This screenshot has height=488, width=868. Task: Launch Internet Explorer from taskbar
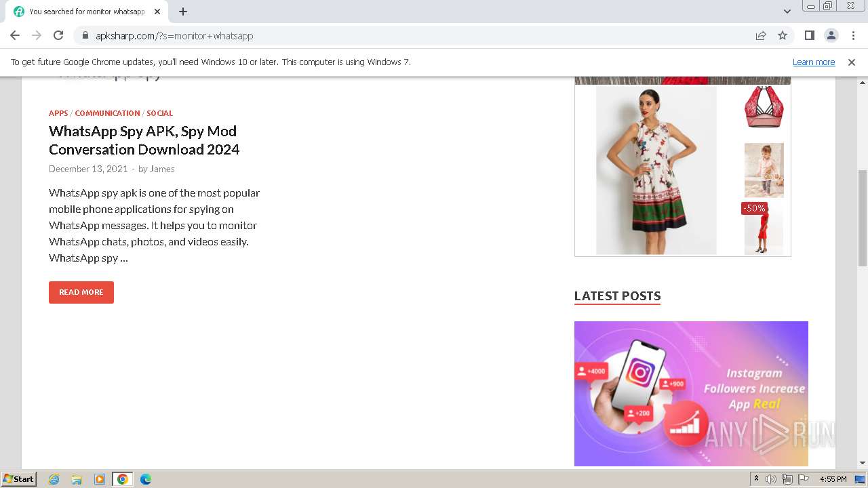coord(54,479)
